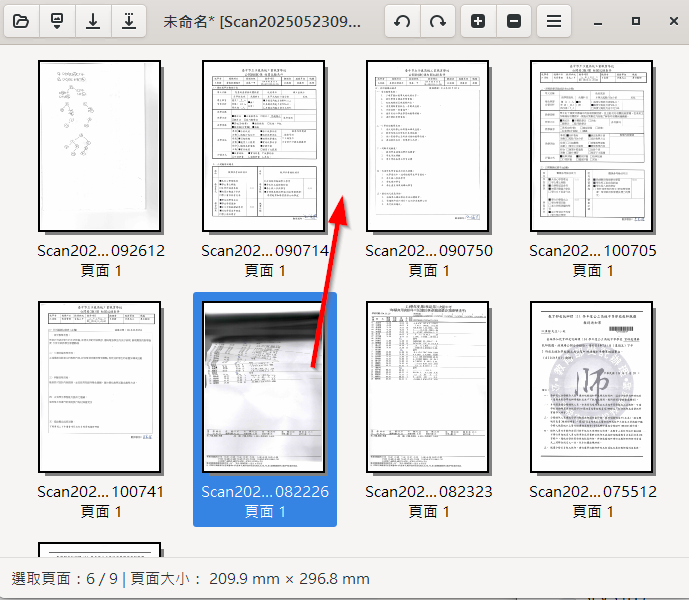This screenshot has width=689, height=600.
Task: Select the Scan202...090714 page thumbnail
Action: pos(264,146)
